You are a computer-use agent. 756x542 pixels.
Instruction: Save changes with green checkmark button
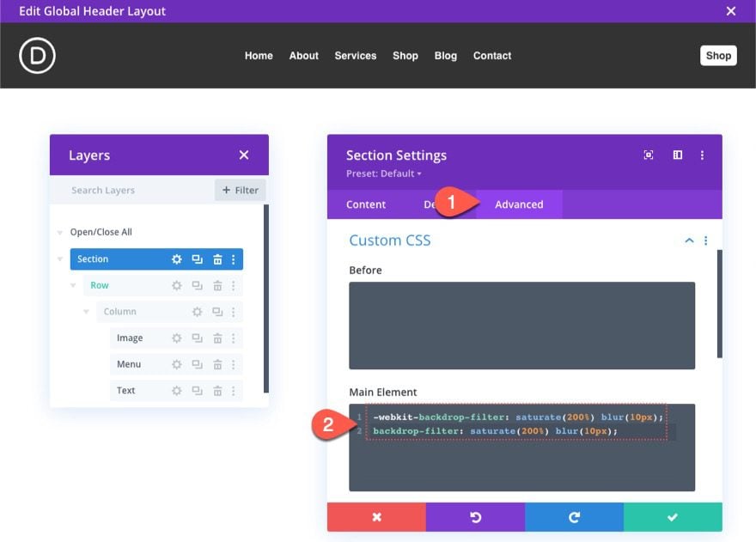pyautogui.click(x=673, y=517)
